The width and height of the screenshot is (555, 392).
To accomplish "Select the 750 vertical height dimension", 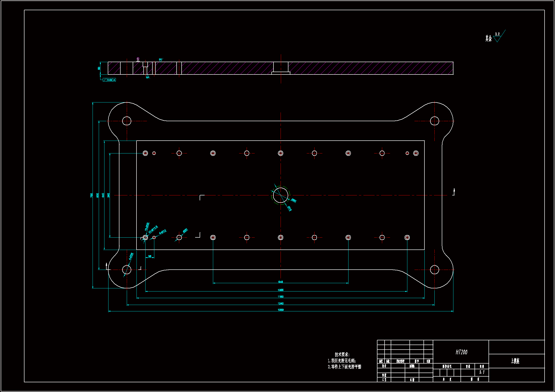I will pos(92,195).
